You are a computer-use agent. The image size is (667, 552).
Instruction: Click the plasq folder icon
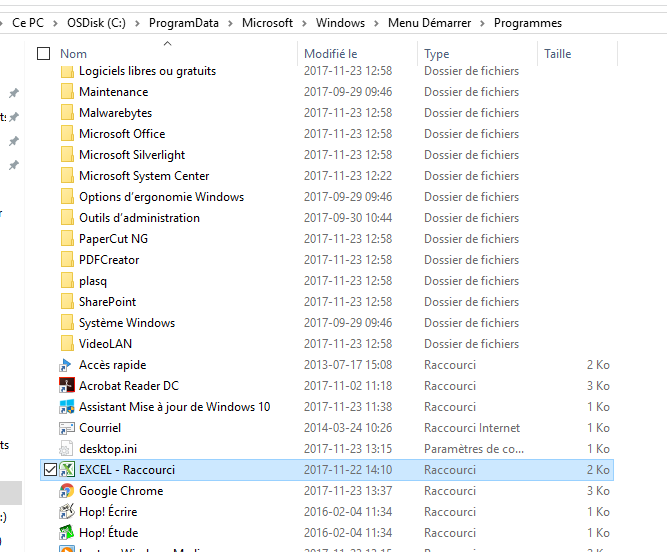tap(67, 280)
